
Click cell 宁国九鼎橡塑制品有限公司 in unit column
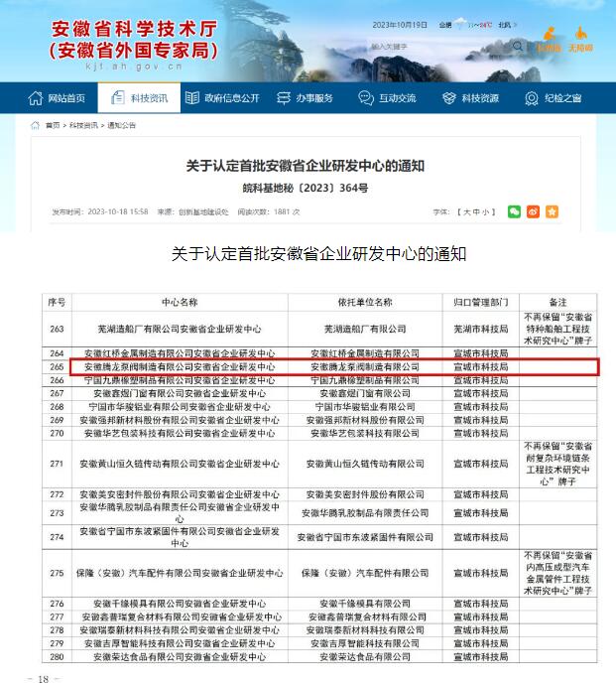click(365, 380)
